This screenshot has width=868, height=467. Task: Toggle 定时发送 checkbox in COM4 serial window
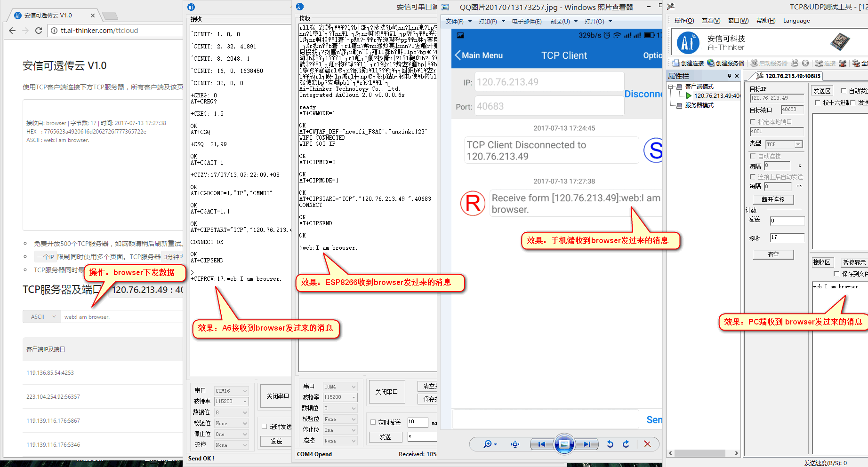(x=373, y=422)
